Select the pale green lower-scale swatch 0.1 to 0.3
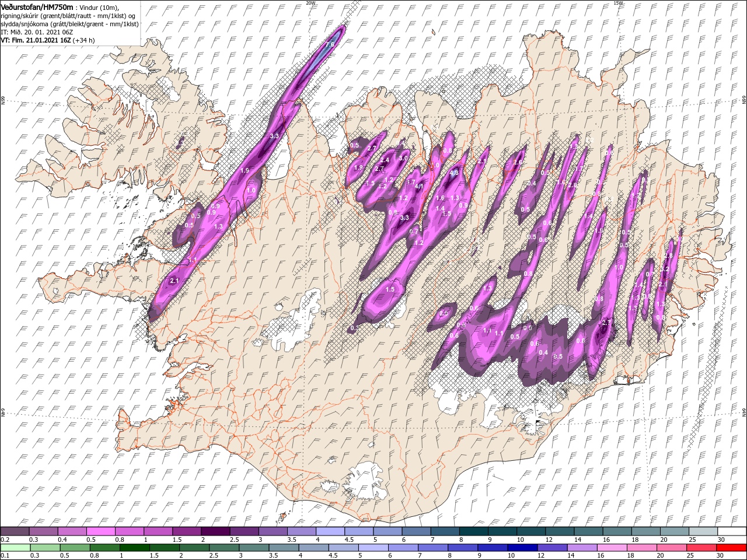Image resolution: width=747 pixels, height=560 pixels. click(x=16, y=548)
